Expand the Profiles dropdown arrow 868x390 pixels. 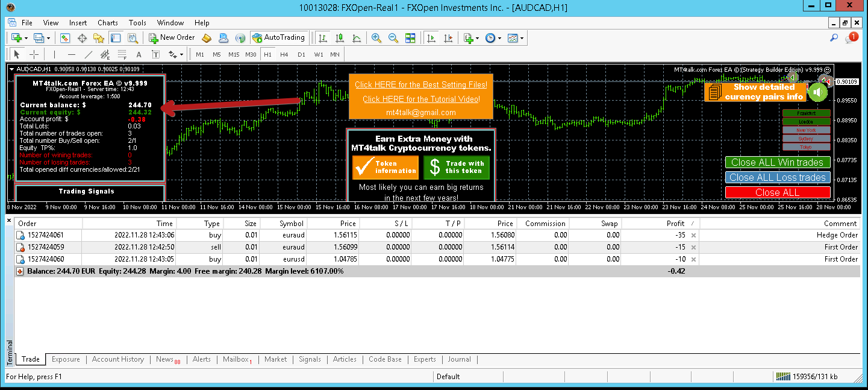[x=48, y=38]
